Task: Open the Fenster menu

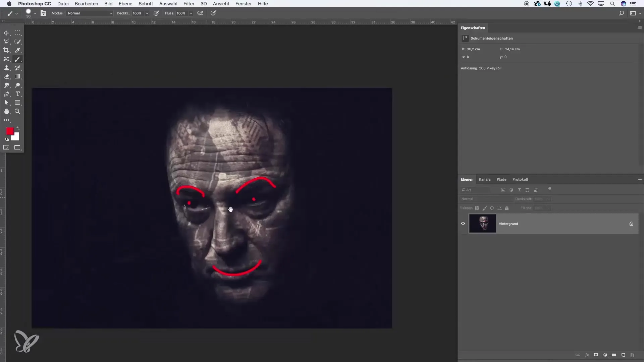Action: 244,4
